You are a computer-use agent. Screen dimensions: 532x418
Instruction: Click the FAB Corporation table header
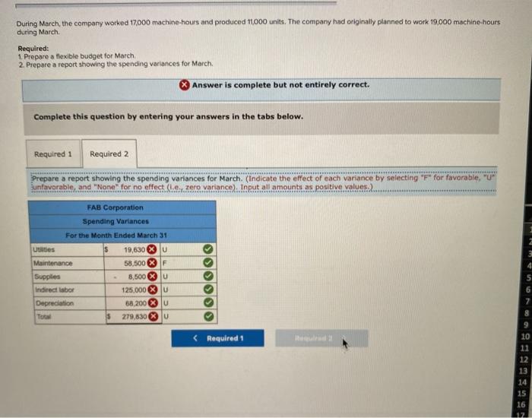(116, 207)
